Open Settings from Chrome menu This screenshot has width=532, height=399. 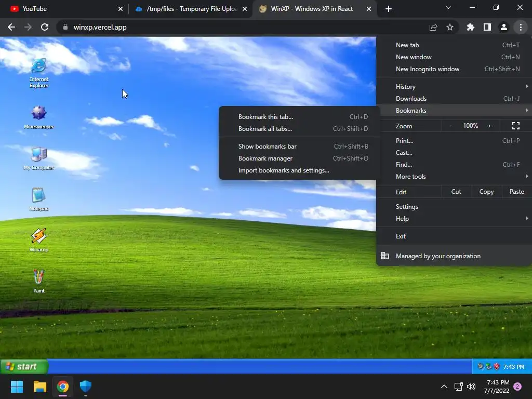click(x=454, y=207)
